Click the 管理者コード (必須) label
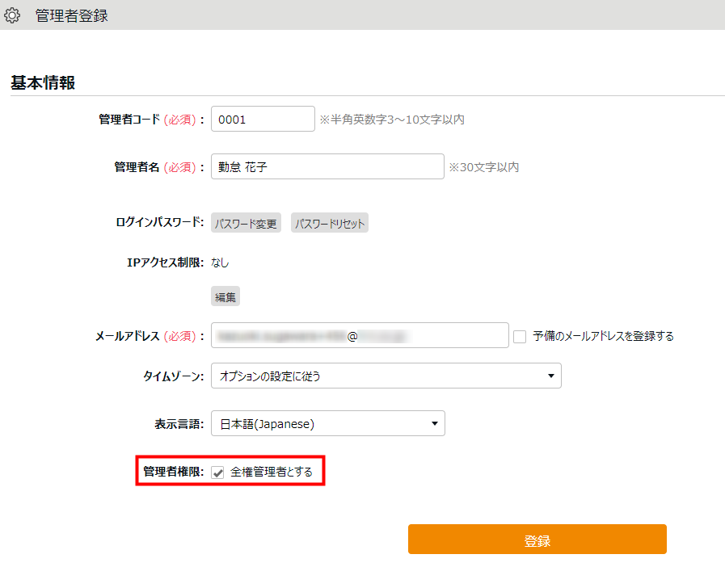The height and width of the screenshot is (588, 725). [150, 120]
